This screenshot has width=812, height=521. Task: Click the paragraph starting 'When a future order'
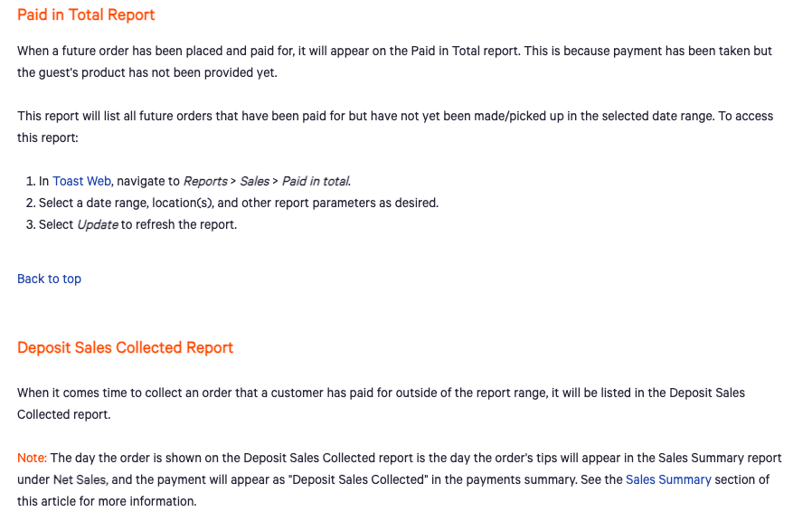click(394, 52)
